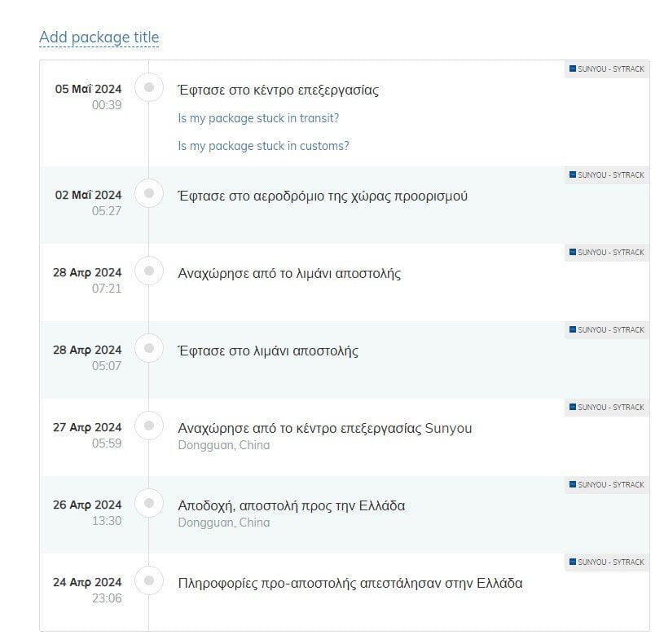This screenshot has height=644, width=664.
Task: Select status 'Αποδοχή, αποστολή προς την Ελλάδα'
Action: click(292, 506)
